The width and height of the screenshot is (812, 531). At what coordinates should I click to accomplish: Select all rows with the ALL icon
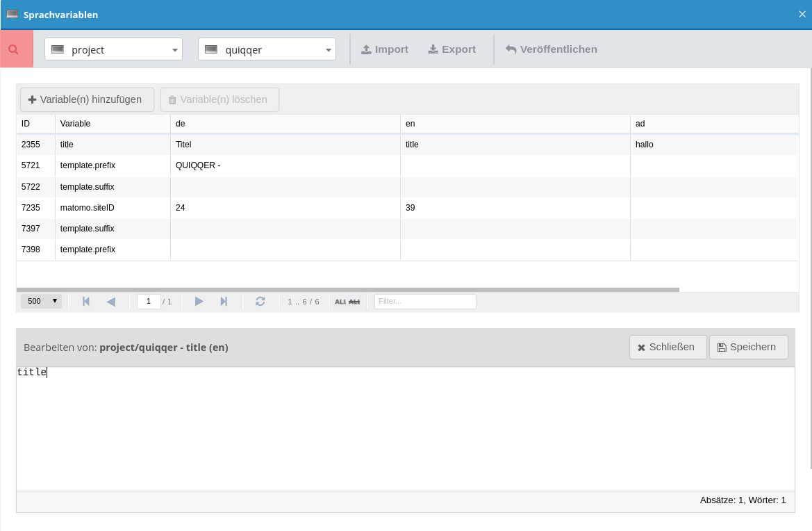(340, 302)
